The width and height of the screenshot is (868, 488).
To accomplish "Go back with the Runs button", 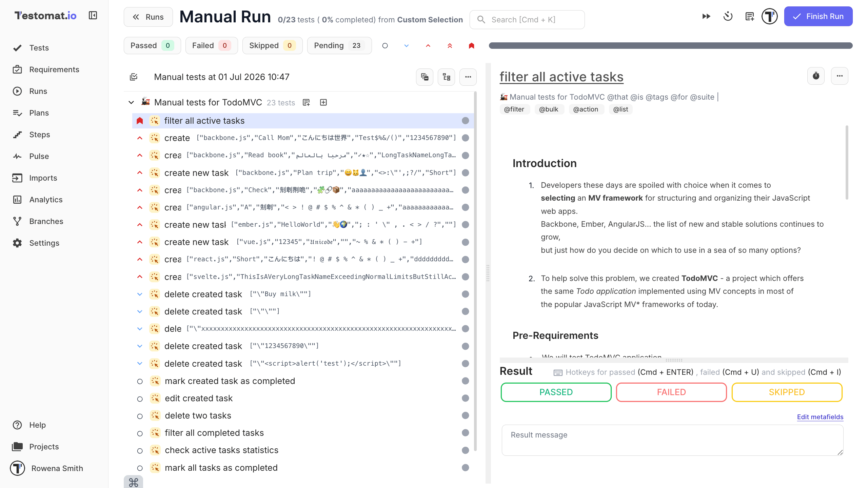I will tap(148, 17).
